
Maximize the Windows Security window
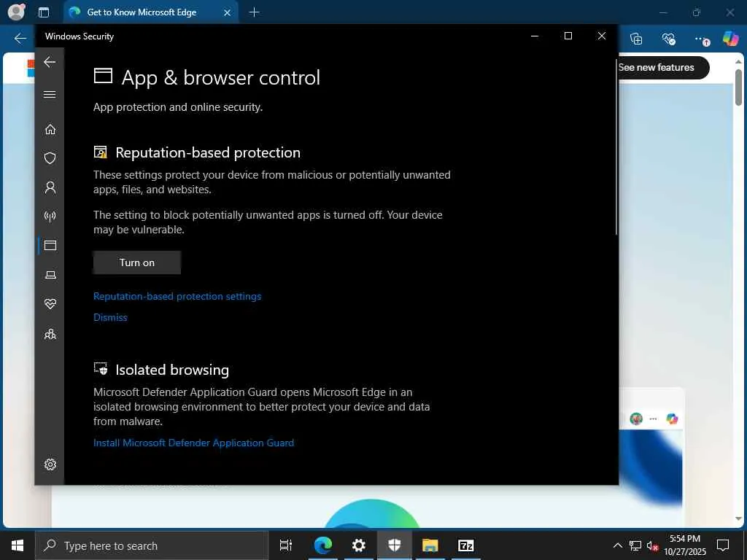pyautogui.click(x=568, y=36)
